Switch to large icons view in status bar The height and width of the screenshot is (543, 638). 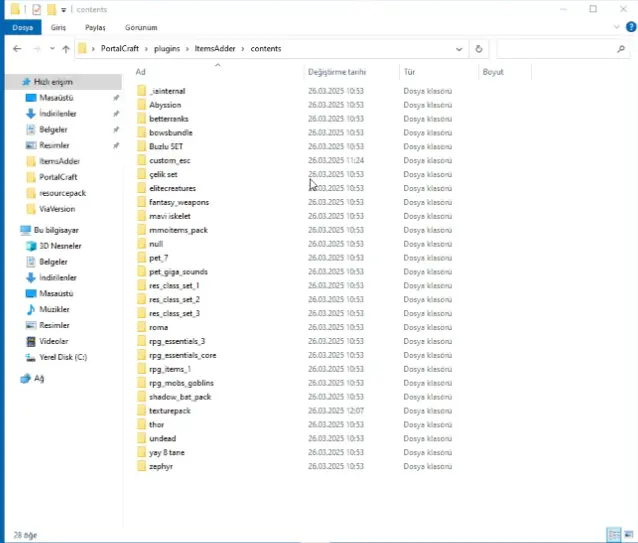pyautogui.click(x=629, y=534)
